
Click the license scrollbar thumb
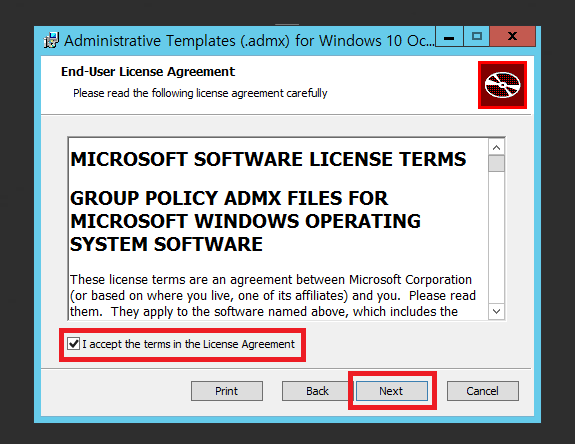[x=497, y=164]
